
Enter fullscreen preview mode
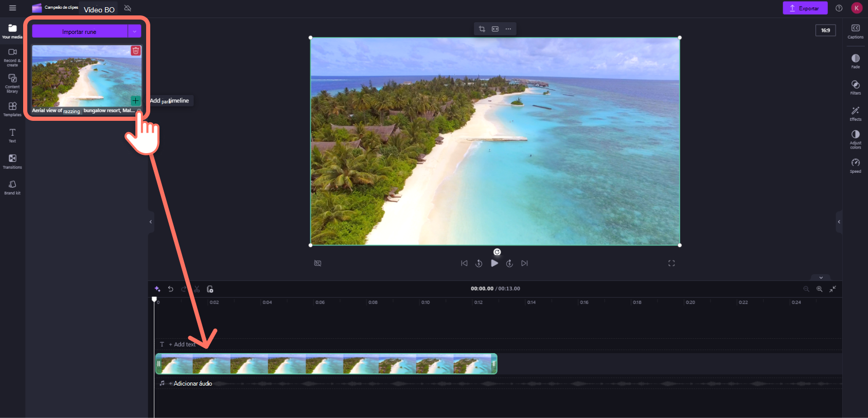[671, 263]
